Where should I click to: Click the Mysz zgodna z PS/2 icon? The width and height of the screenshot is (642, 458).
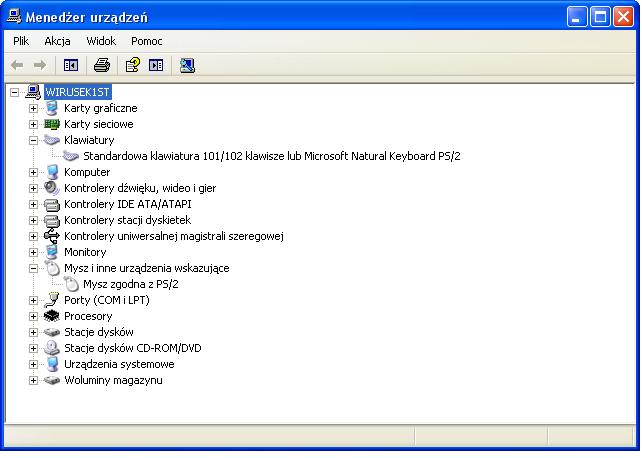click(71, 284)
